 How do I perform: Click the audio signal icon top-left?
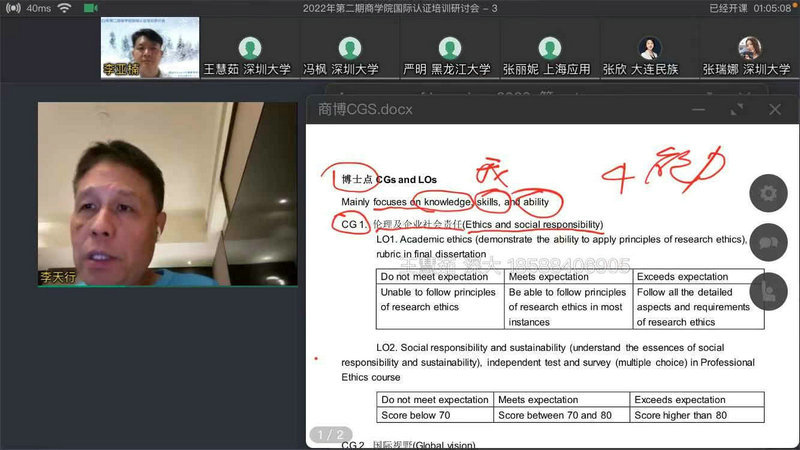[x=13, y=8]
